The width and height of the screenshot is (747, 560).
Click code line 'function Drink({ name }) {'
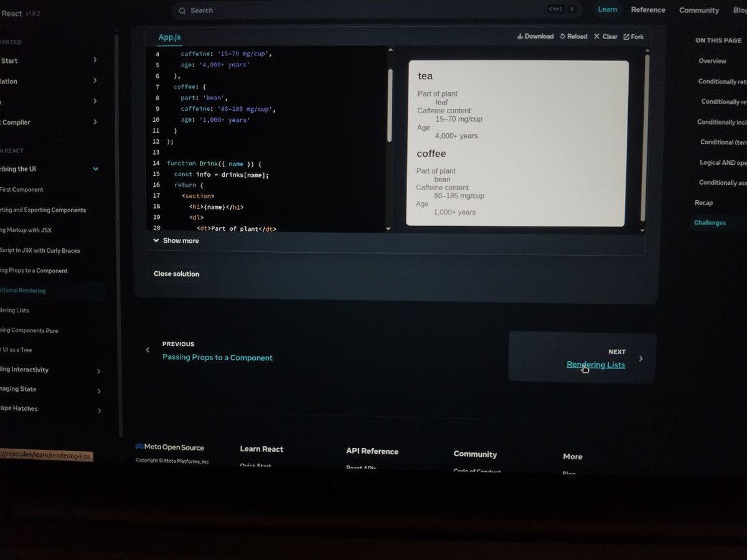pyautogui.click(x=214, y=164)
